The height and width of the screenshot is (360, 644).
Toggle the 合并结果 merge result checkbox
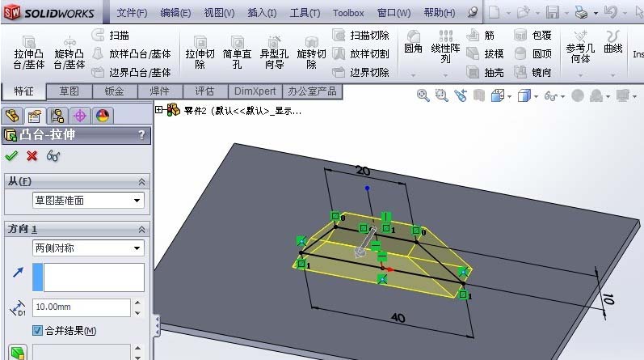pos(37,330)
